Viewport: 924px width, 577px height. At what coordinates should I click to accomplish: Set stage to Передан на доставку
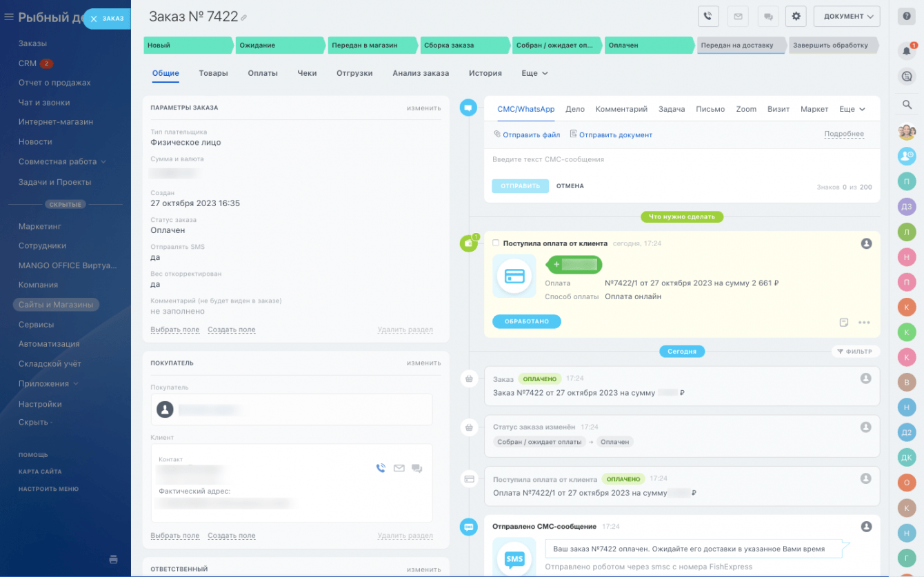tap(741, 45)
